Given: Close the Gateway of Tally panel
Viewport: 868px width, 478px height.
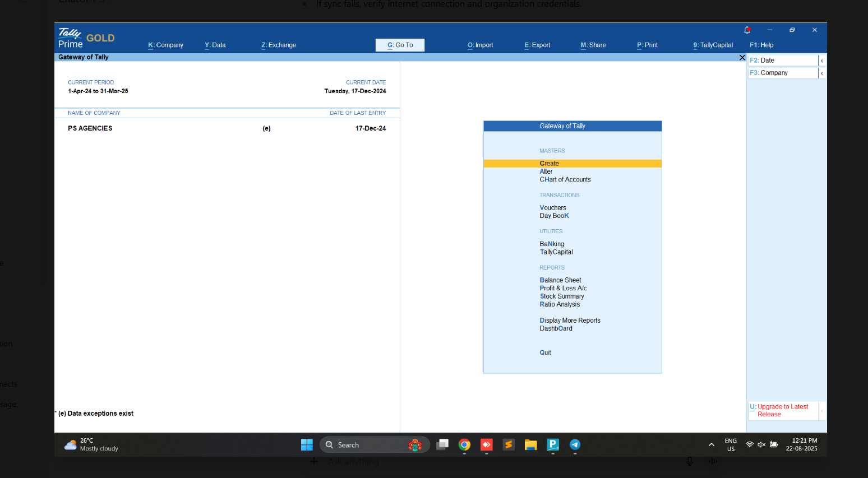Looking at the screenshot, I should 742,58.
